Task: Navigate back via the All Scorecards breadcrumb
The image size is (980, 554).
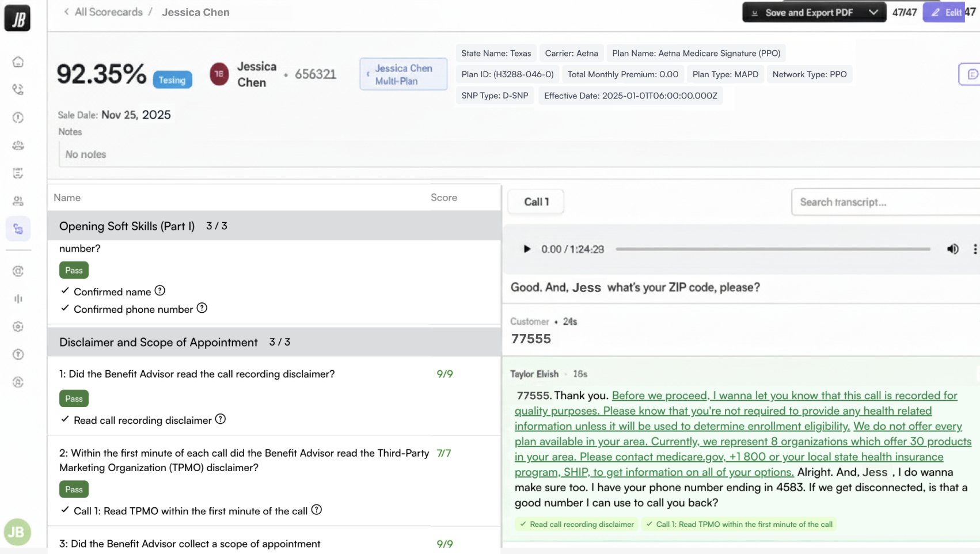Action: point(108,12)
